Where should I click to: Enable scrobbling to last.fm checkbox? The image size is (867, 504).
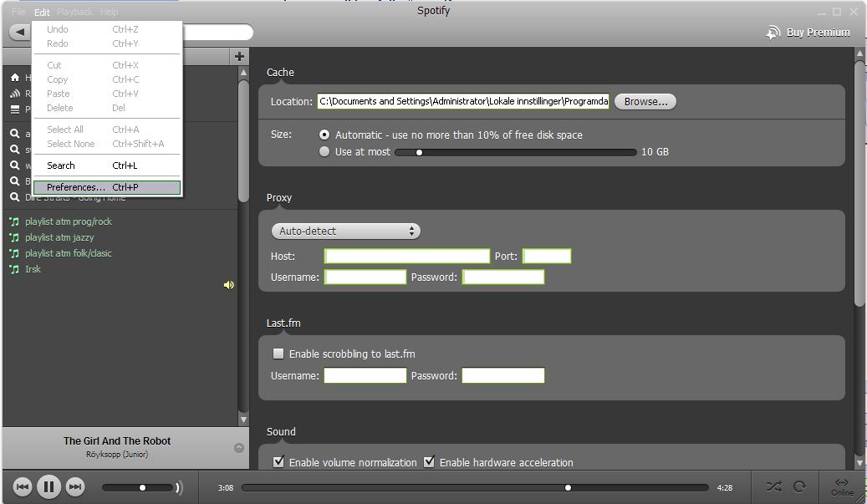(278, 354)
